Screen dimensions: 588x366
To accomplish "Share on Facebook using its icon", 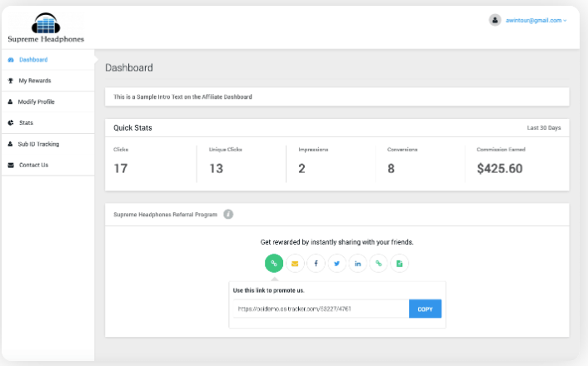I will tap(316, 264).
